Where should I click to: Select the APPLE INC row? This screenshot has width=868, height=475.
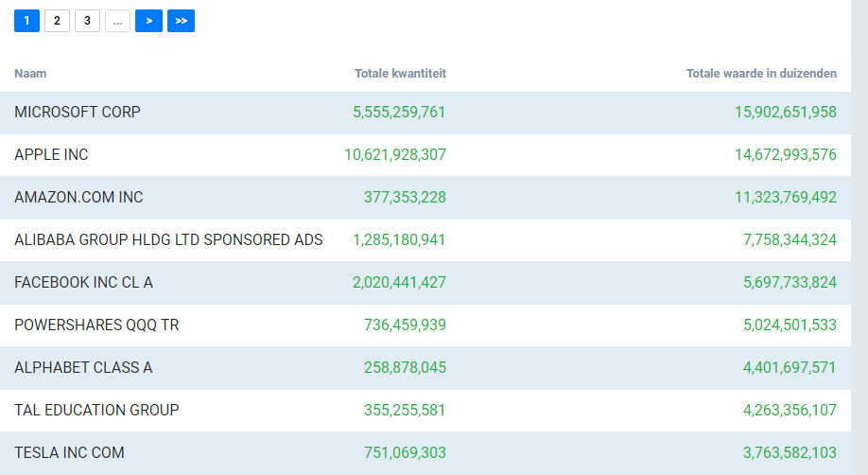(x=425, y=155)
